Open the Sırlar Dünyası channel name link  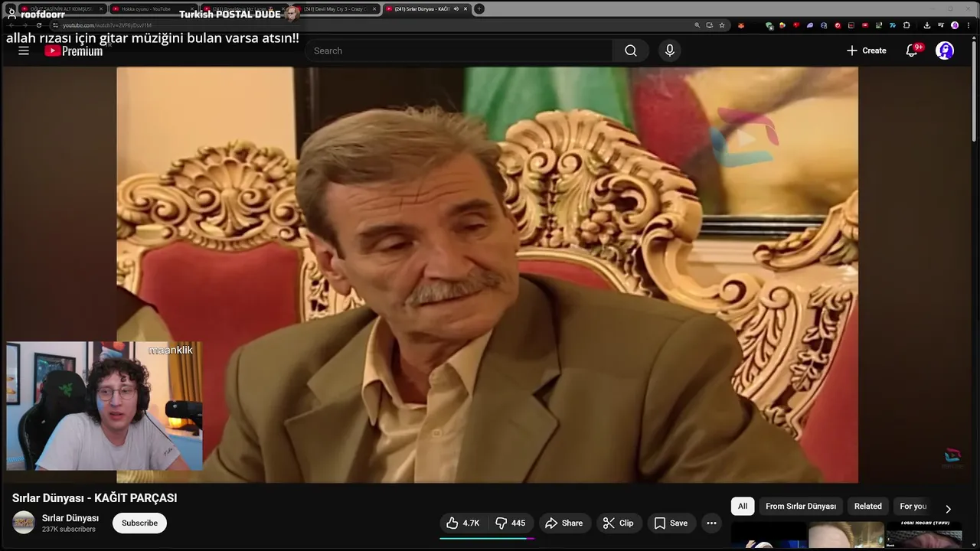point(70,518)
